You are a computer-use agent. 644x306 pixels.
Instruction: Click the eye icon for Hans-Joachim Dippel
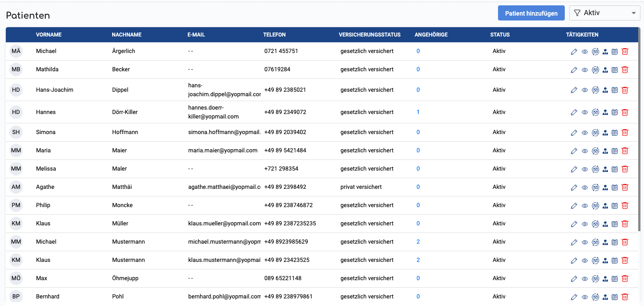tap(585, 90)
